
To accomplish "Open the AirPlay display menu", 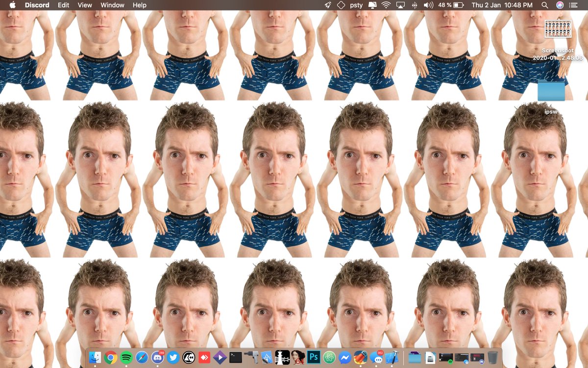I will tap(400, 5).
